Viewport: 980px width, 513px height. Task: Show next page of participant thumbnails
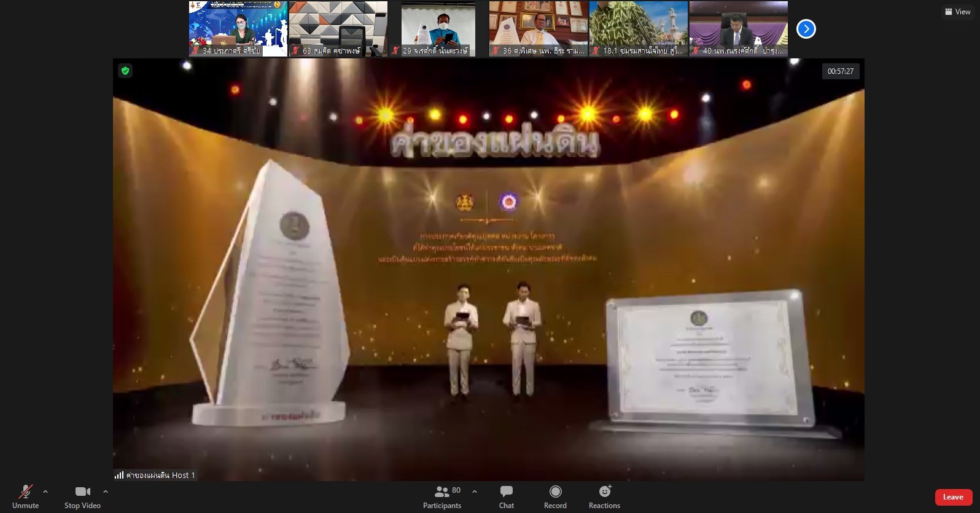(806, 29)
